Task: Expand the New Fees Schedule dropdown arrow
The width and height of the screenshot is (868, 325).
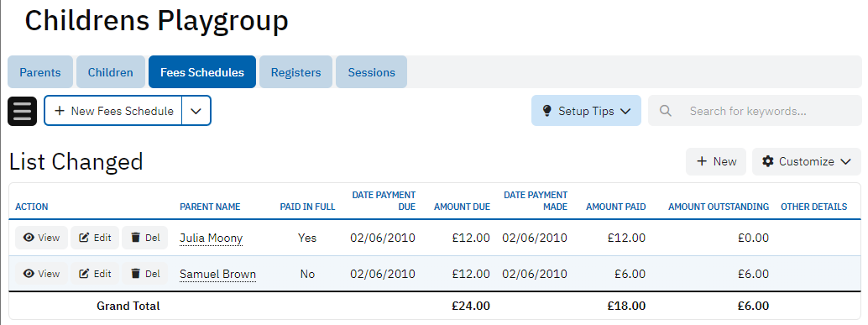Action: click(x=196, y=111)
